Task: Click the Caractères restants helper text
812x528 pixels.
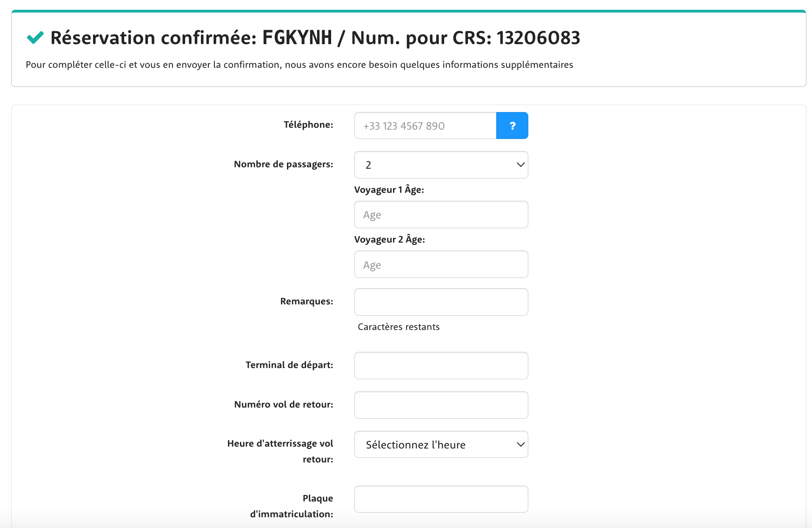Action: (399, 327)
